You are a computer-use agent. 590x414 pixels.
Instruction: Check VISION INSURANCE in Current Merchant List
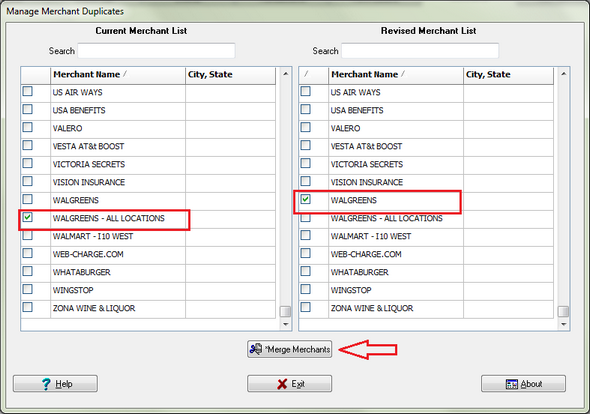27,181
